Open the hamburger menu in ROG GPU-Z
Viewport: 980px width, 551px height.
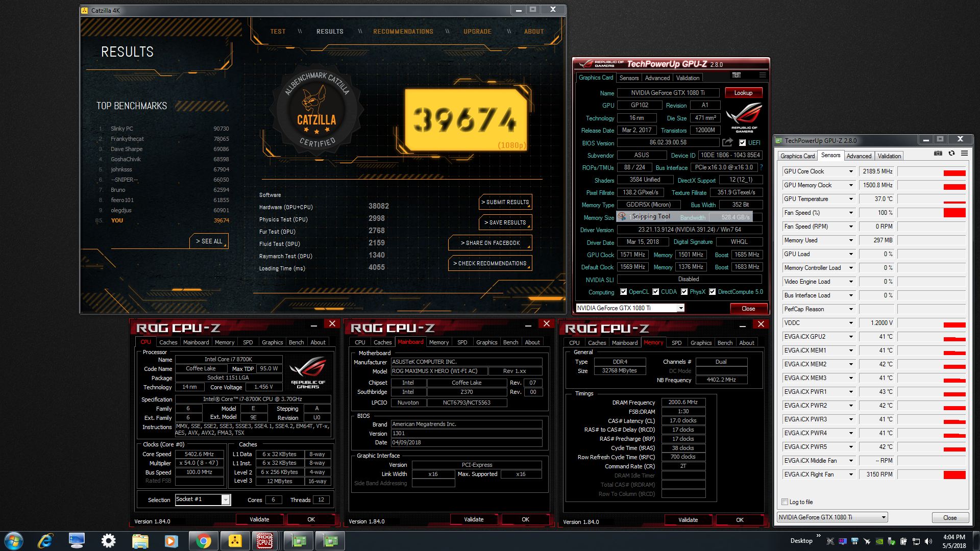click(x=763, y=75)
